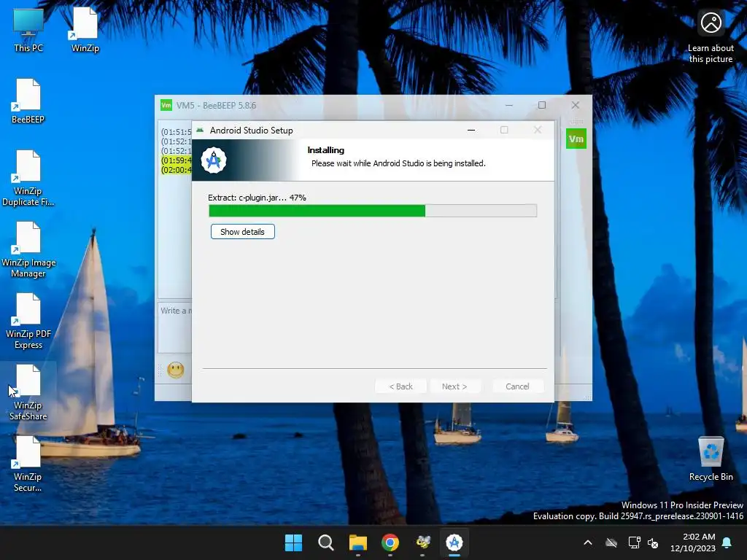Open the Windows Start menu
Screen dimensions: 747x560
click(293, 542)
